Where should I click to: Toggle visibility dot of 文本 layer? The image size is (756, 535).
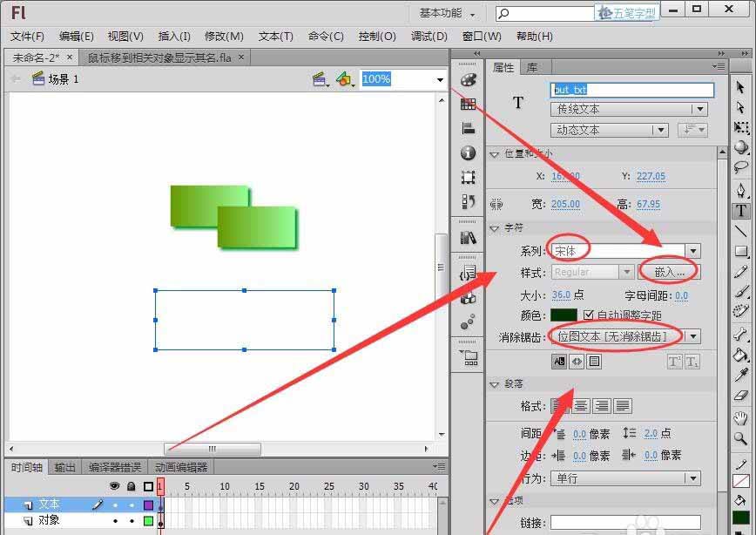pos(115,505)
